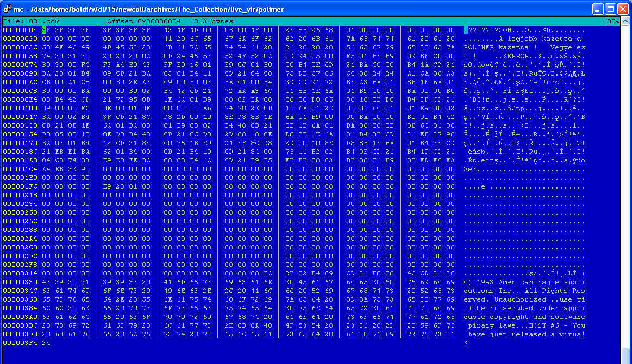Screen dimensions: 632x364
Task: Click offset label 00000004
Action: tap(20, 30)
